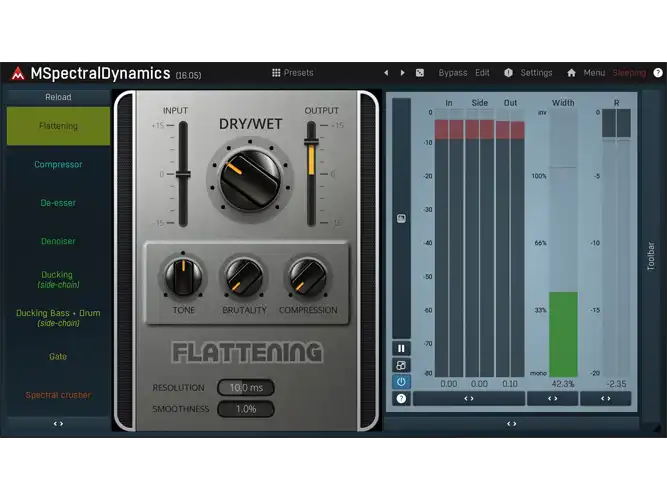Open the Menu button
The image size is (667, 500).
click(x=594, y=73)
